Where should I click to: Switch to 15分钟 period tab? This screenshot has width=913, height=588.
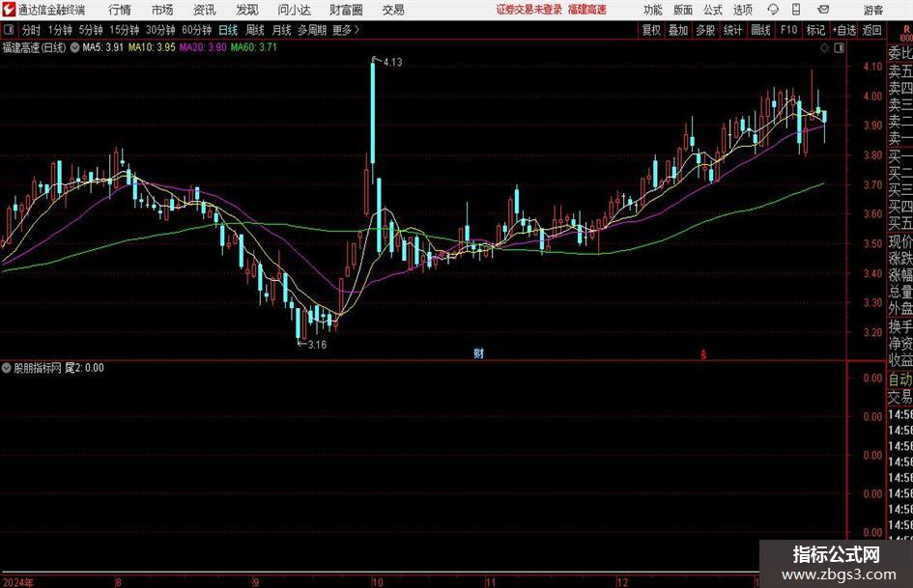[x=124, y=30]
